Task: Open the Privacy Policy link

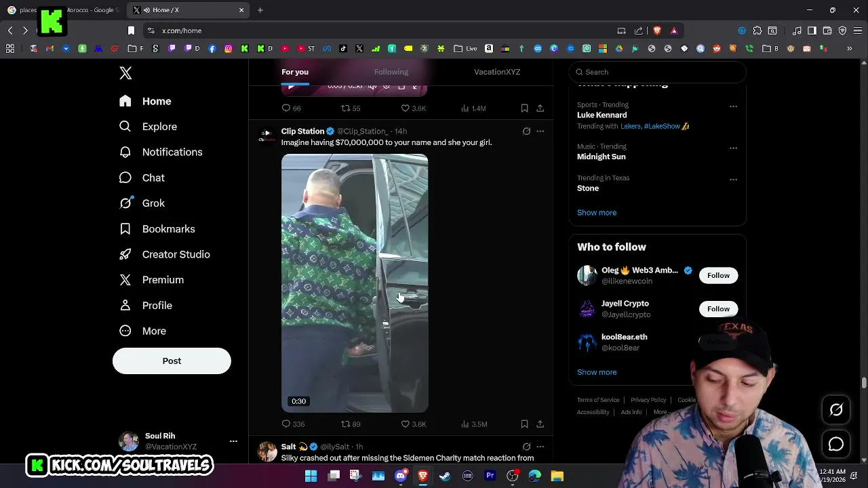Action: tap(648, 400)
